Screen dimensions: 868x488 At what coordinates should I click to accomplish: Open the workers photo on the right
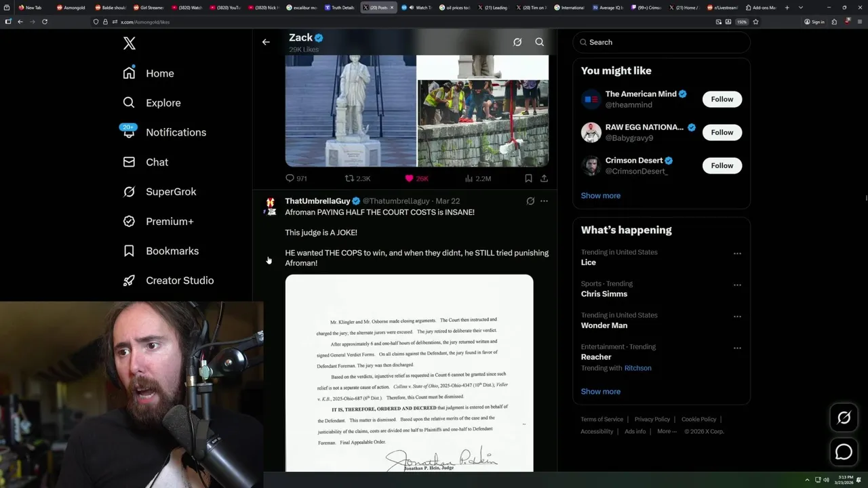(x=483, y=123)
